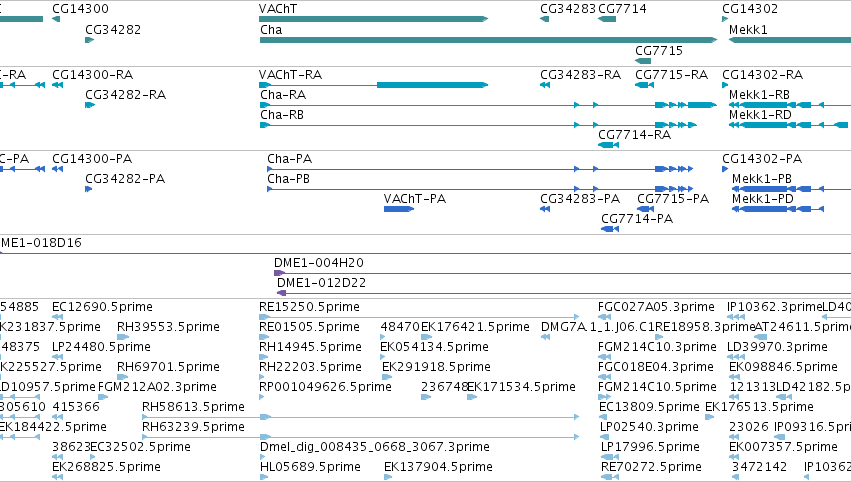This screenshot has width=851, height=482.
Task: Click the EK007357.5prime EST label
Action: 784,447
